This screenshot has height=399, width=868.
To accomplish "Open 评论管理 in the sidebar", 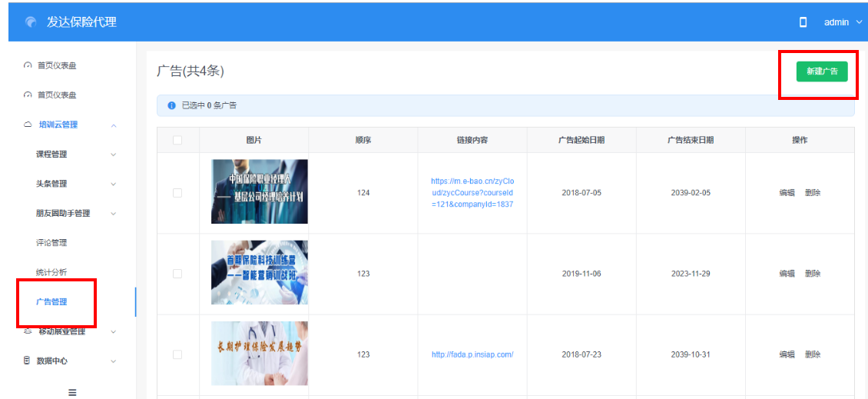I will coord(51,243).
